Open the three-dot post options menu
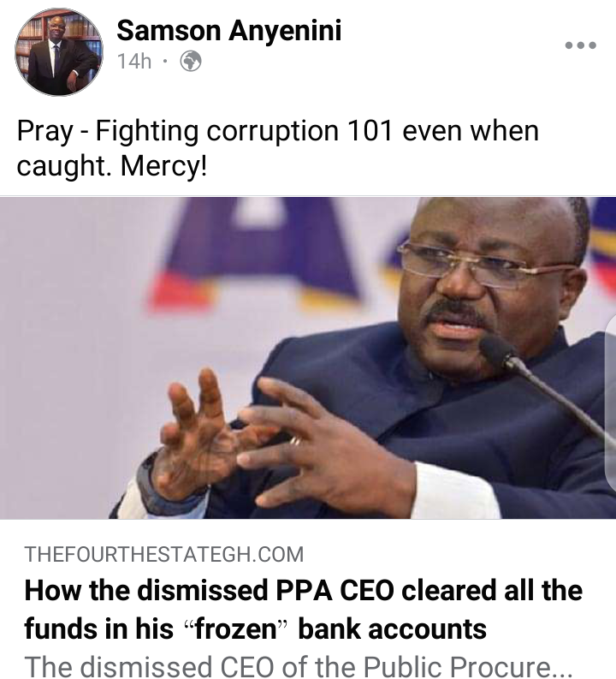Viewport: 616px width, 679px height. click(x=581, y=45)
